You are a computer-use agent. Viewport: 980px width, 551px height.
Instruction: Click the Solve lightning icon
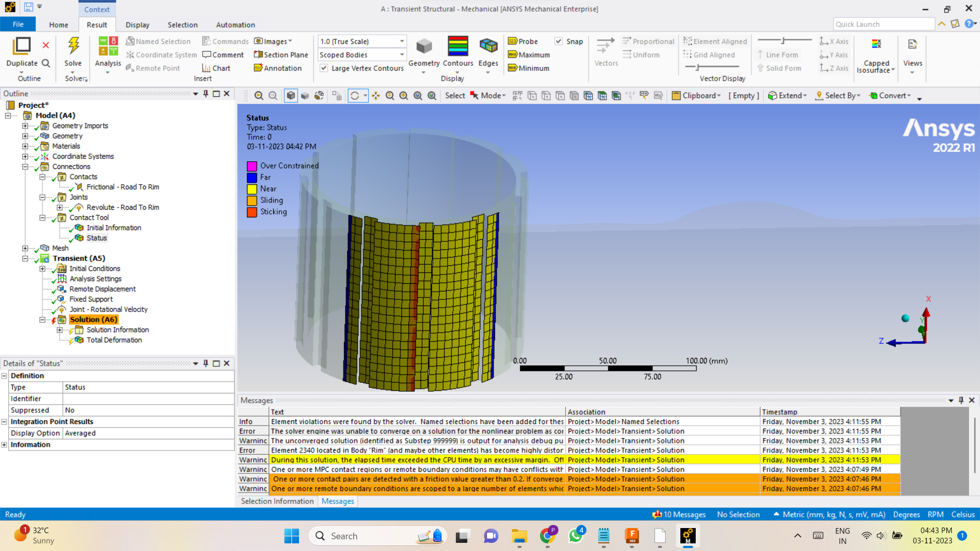[73, 45]
